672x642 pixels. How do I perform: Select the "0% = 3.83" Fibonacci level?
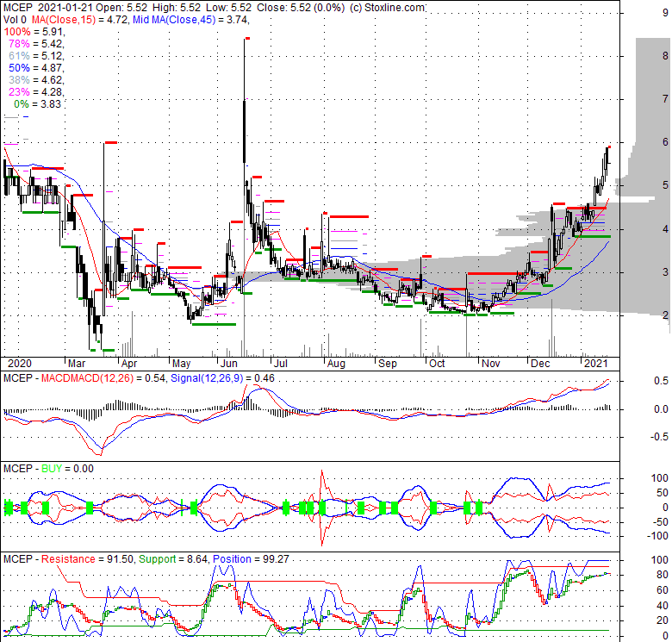tap(37, 103)
